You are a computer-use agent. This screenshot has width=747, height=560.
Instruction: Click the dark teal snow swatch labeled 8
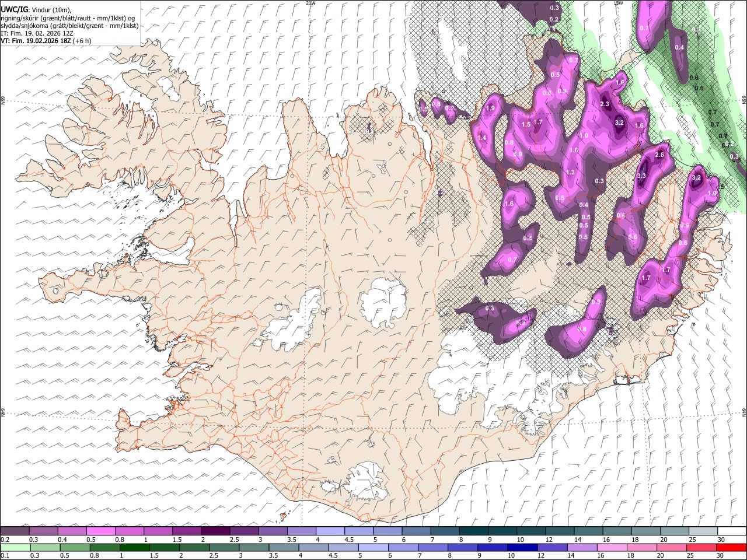tap(473, 531)
